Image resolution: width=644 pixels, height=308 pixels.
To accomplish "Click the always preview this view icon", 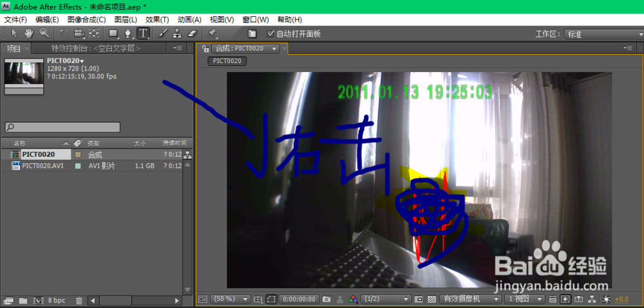I will click(203, 299).
